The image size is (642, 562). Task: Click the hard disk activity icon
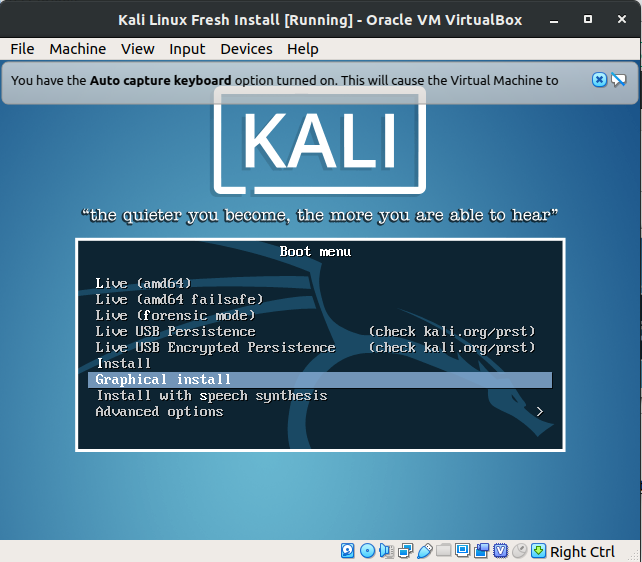click(348, 551)
